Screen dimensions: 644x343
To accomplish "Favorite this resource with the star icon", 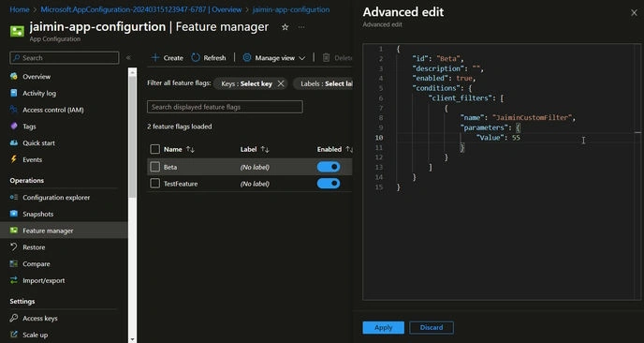I will pyautogui.click(x=285, y=27).
